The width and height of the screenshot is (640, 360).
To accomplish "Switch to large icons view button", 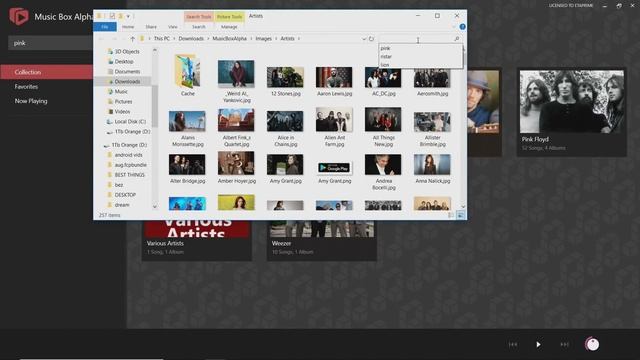I will pos(460,215).
